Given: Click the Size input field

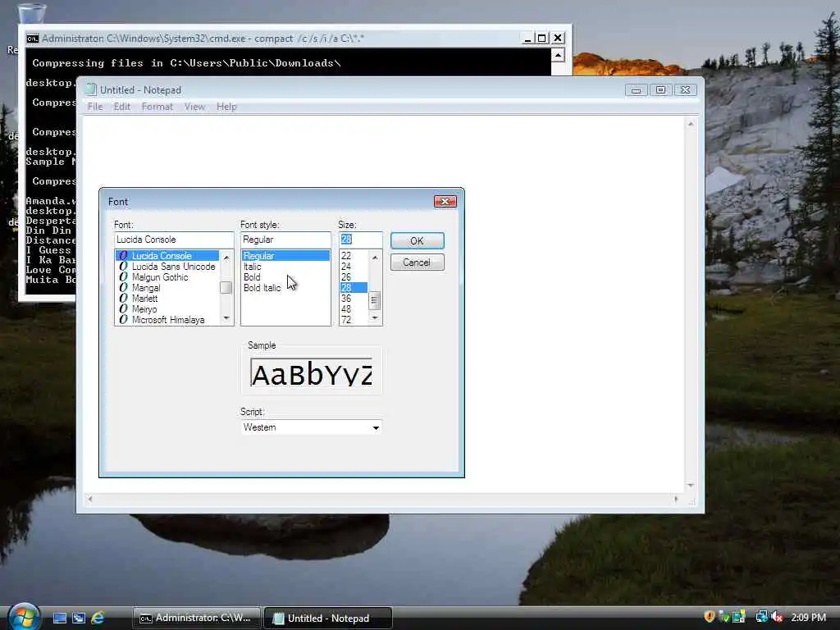Looking at the screenshot, I should tap(361, 240).
